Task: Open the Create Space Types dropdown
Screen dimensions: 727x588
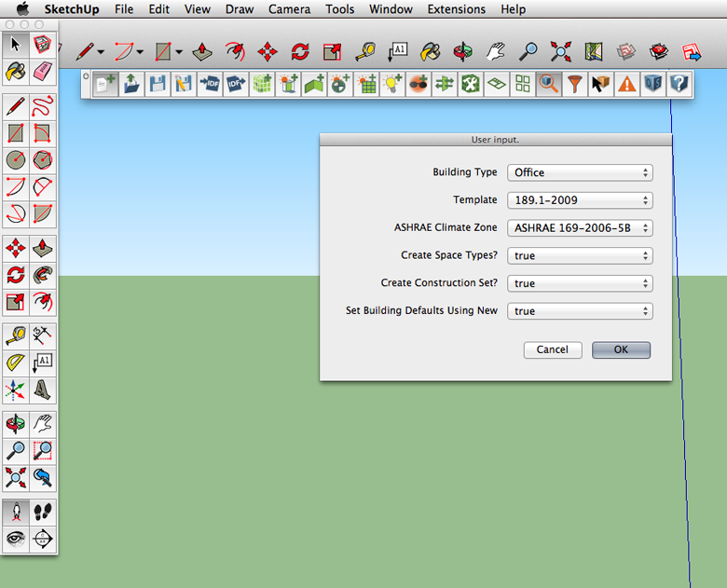Action: pos(579,255)
